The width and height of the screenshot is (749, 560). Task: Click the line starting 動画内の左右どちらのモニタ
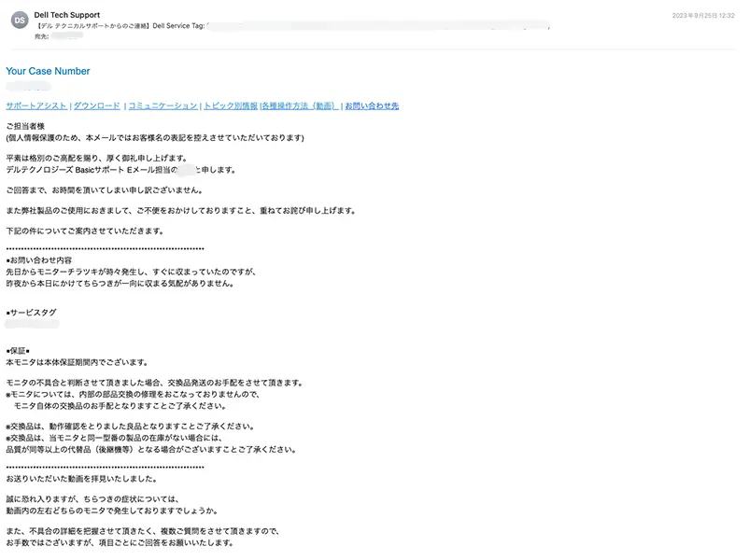(112, 511)
